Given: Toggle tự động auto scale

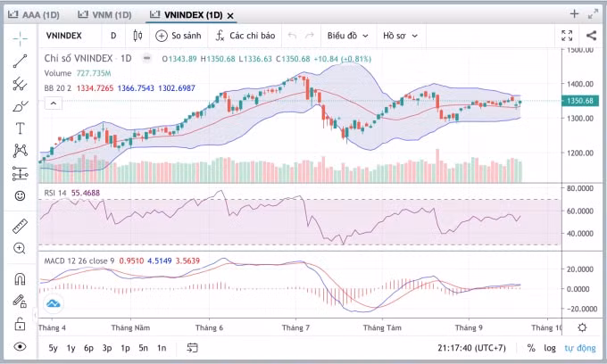Looking at the screenshot, I should (580, 348).
